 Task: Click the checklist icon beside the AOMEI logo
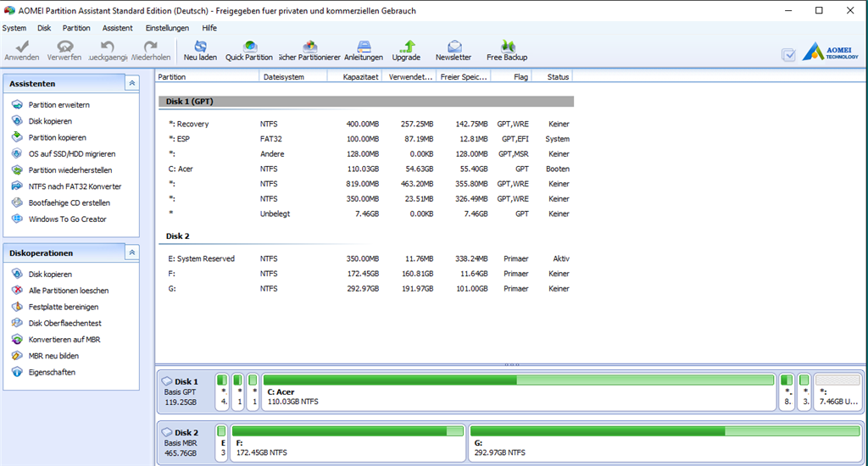pos(789,54)
